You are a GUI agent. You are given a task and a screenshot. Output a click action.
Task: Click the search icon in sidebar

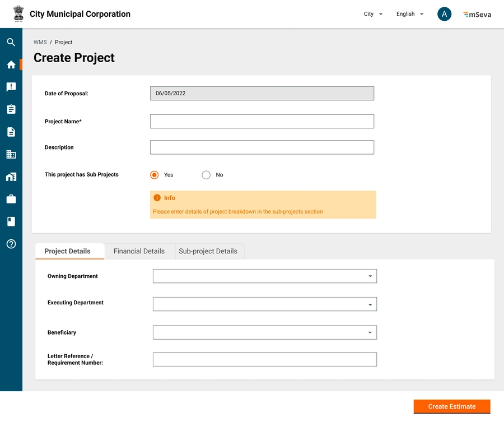tap(11, 42)
